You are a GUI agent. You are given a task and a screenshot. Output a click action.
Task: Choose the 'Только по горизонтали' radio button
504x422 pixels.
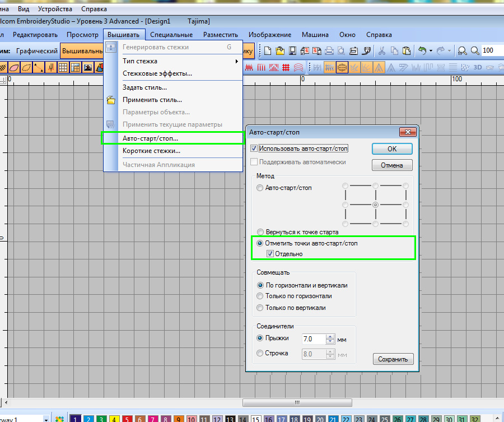coord(260,296)
